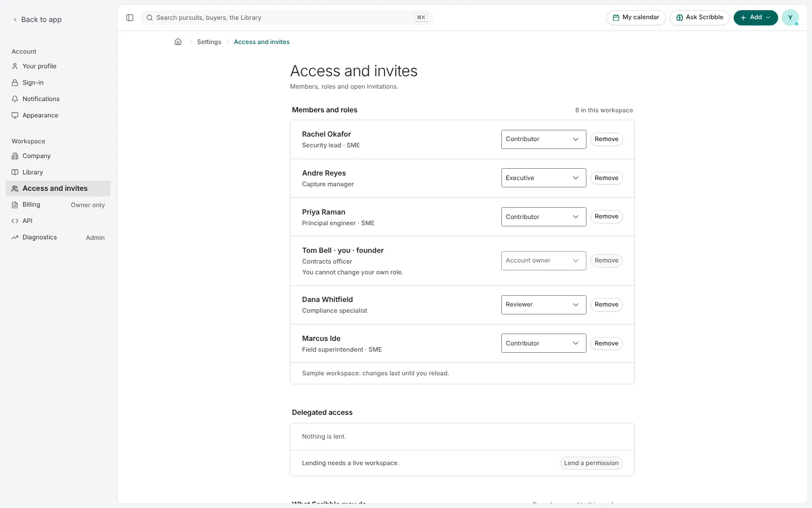Expand the Add dropdown button
This screenshot has height=508, width=812.
coord(756,17)
